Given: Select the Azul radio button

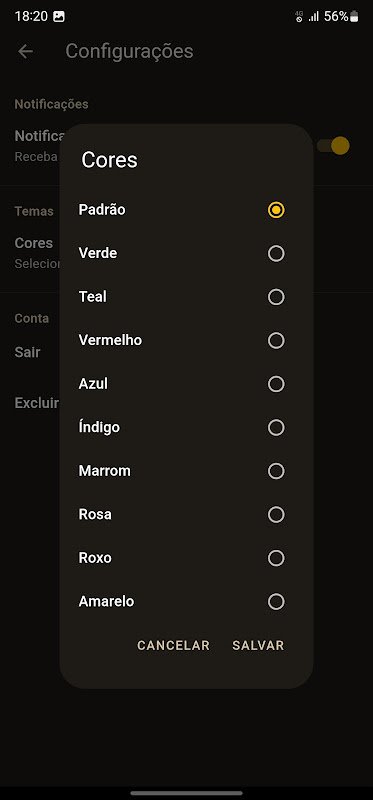Looking at the screenshot, I should 276,384.
